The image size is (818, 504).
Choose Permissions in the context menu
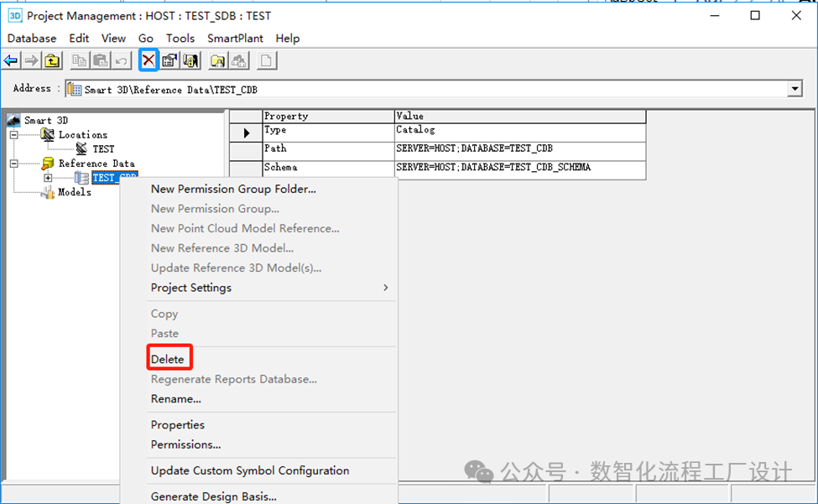pyautogui.click(x=185, y=445)
